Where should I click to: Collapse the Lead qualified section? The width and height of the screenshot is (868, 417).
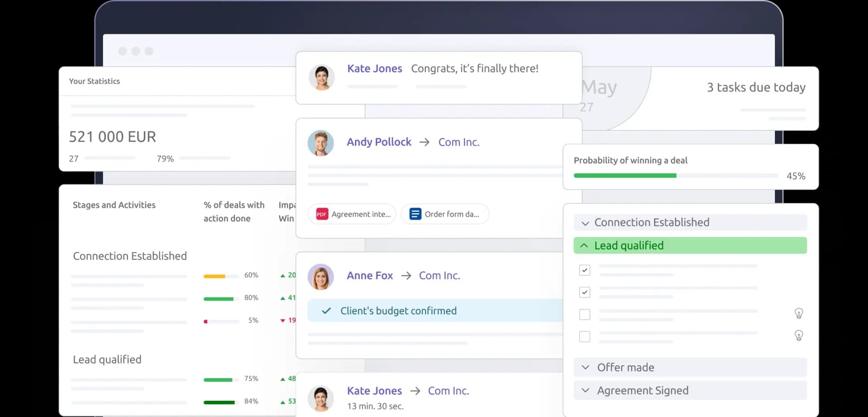click(584, 246)
